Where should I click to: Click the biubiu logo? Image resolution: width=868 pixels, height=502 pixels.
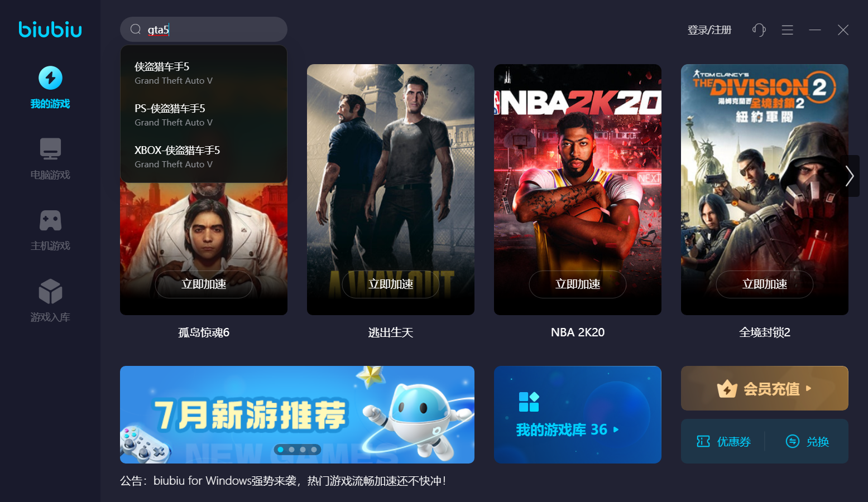[50, 29]
